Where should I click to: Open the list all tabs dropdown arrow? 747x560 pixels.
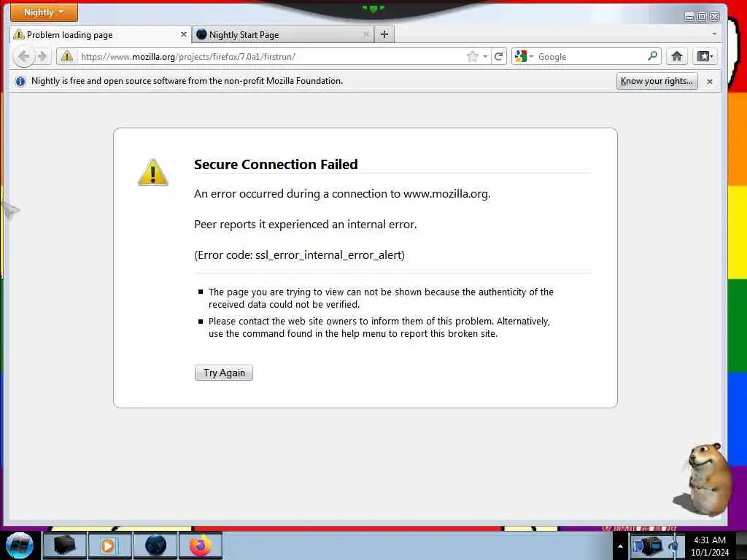coord(714,34)
